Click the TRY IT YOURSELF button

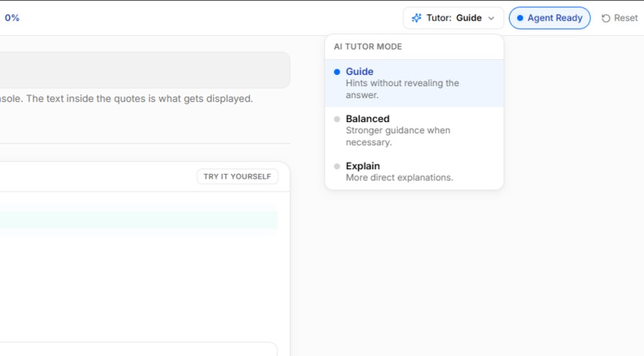tap(237, 176)
